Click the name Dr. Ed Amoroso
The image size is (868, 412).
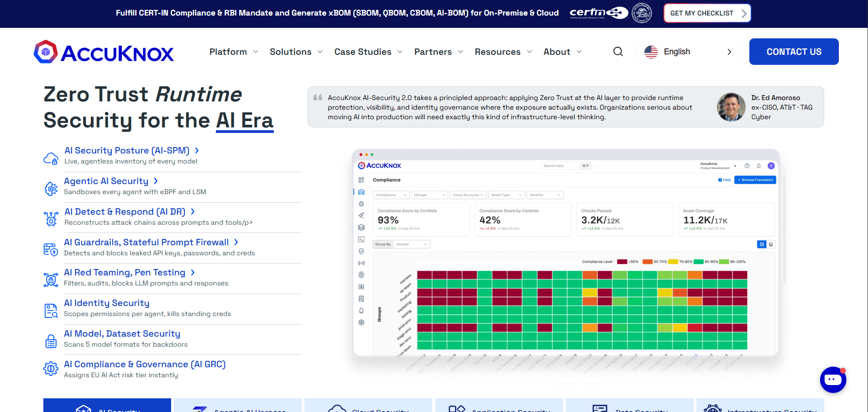[x=776, y=98]
